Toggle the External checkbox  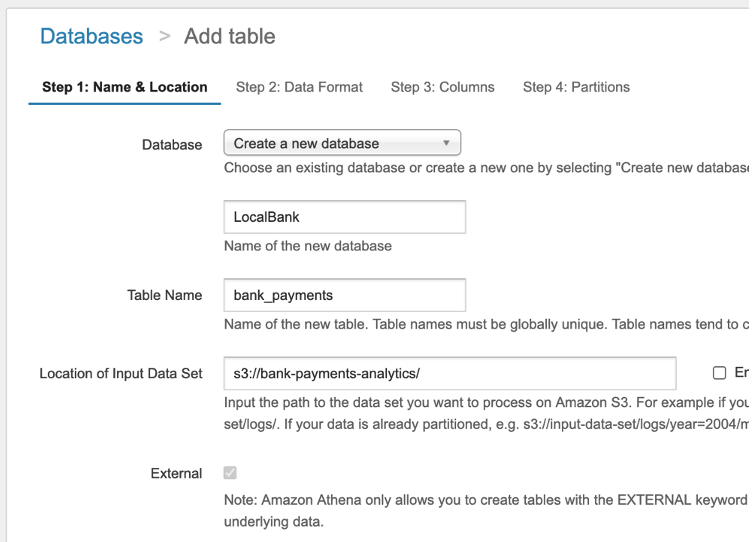[x=230, y=473]
